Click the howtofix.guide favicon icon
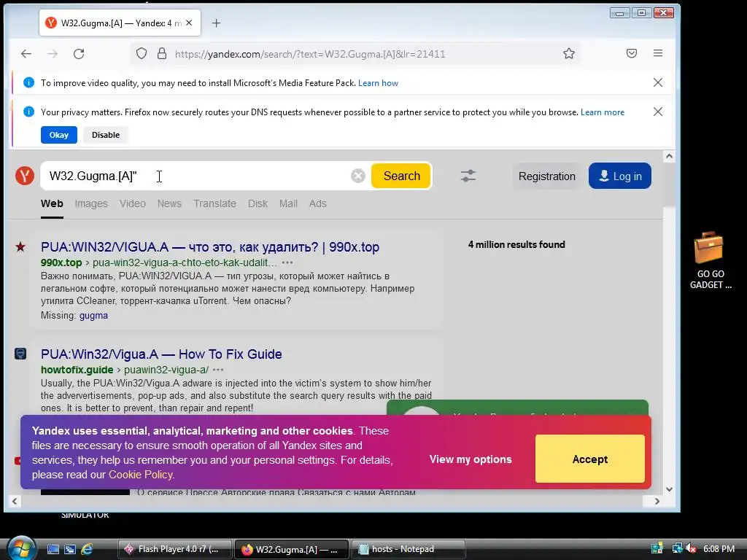The width and height of the screenshot is (747, 560). (x=20, y=354)
